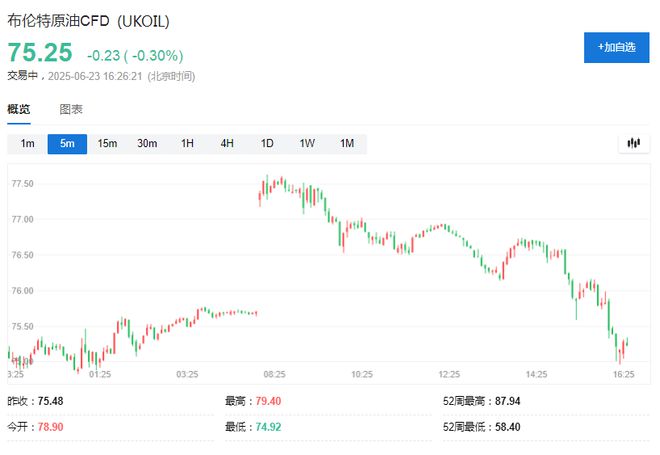Click the 52周最低 value 58.40

tap(508, 427)
